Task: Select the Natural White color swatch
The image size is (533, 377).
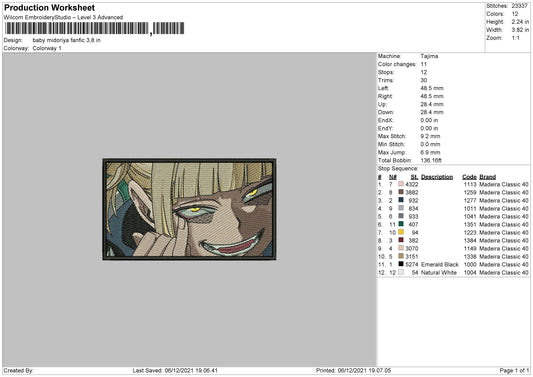Action: point(401,272)
